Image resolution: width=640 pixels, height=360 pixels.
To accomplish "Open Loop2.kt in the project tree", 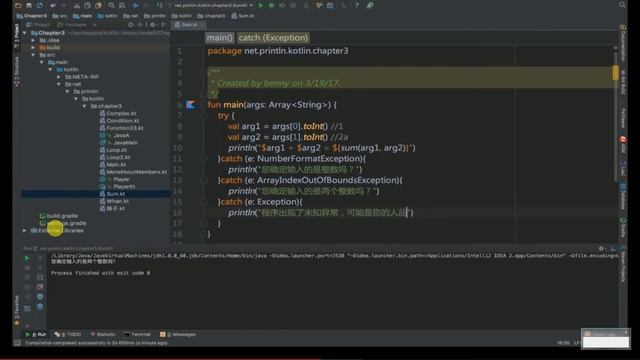I will coord(115,158).
